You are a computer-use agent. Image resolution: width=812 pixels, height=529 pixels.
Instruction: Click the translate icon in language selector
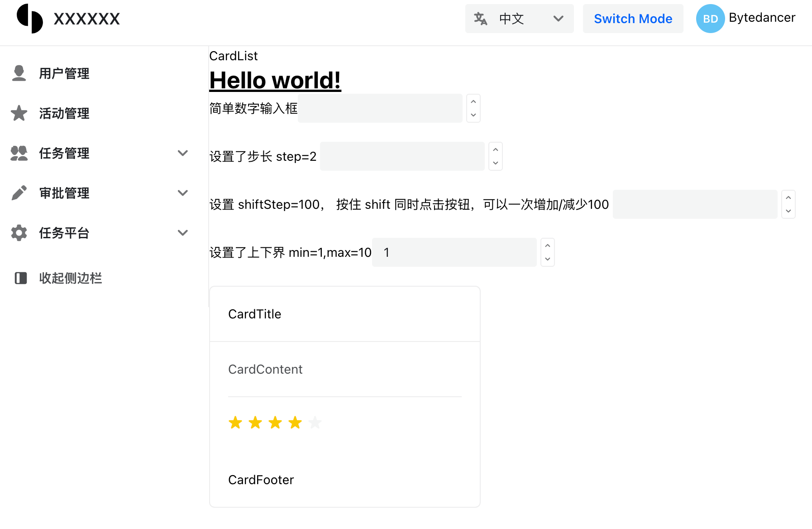point(481,19)
